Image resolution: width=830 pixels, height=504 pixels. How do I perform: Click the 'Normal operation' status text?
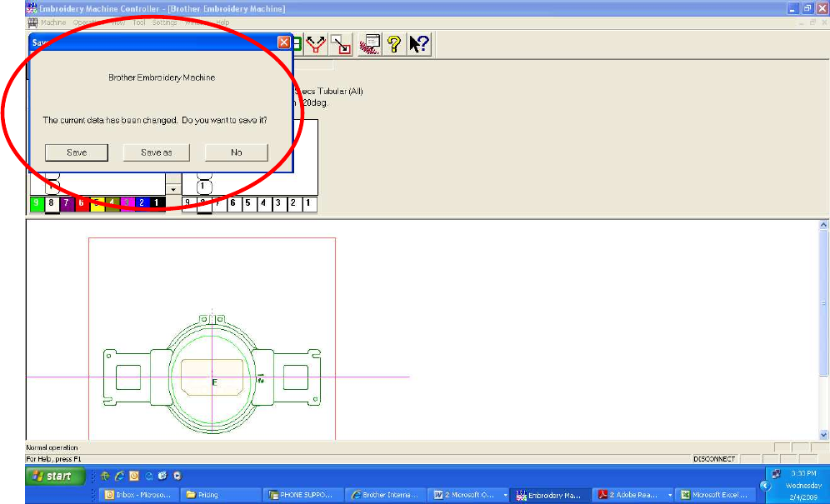[x=52, y=447]
